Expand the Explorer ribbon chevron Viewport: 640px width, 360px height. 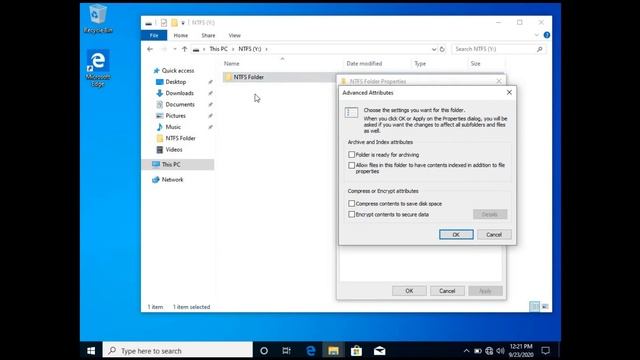click(x=536, y=35)
